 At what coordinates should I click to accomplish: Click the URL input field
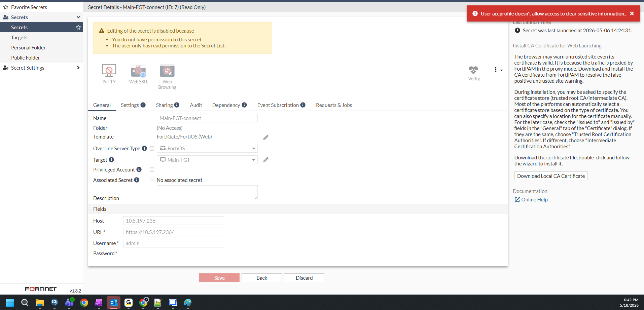(x=174, y=232)
